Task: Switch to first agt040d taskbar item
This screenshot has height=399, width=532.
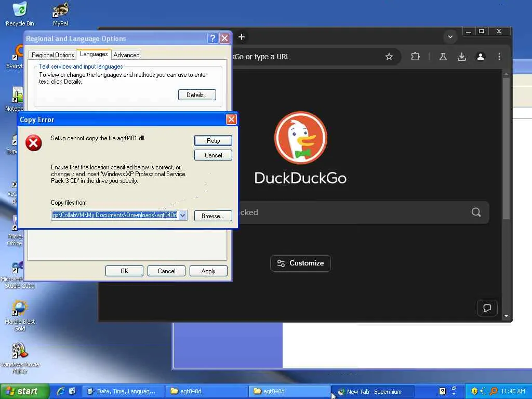Action: click(x=206, y=391)
